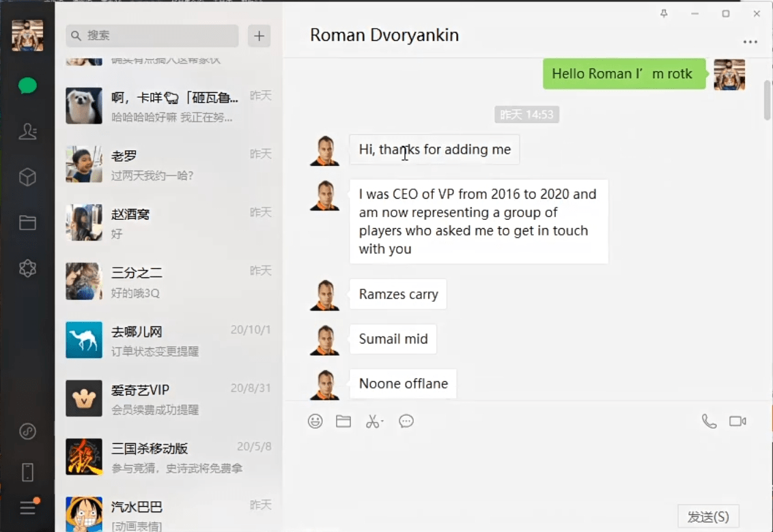Click the Send (发送) button
Image resolution: width=773 pixels, height=532 pixels.
pos(708,517)
